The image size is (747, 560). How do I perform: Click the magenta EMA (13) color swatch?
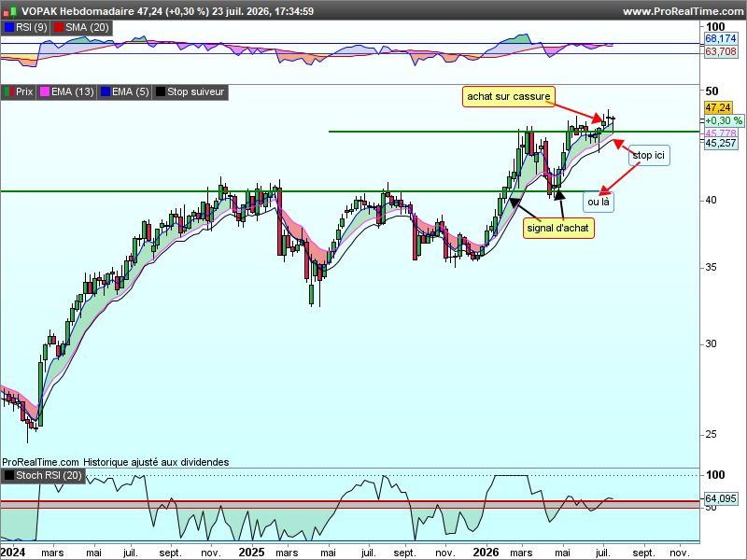tap(45, 91)
